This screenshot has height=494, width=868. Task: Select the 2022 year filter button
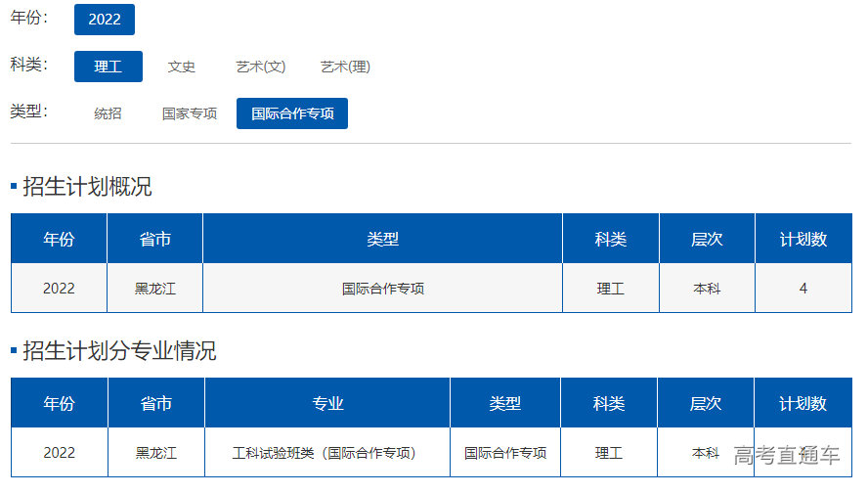click(x=105, y=20)
